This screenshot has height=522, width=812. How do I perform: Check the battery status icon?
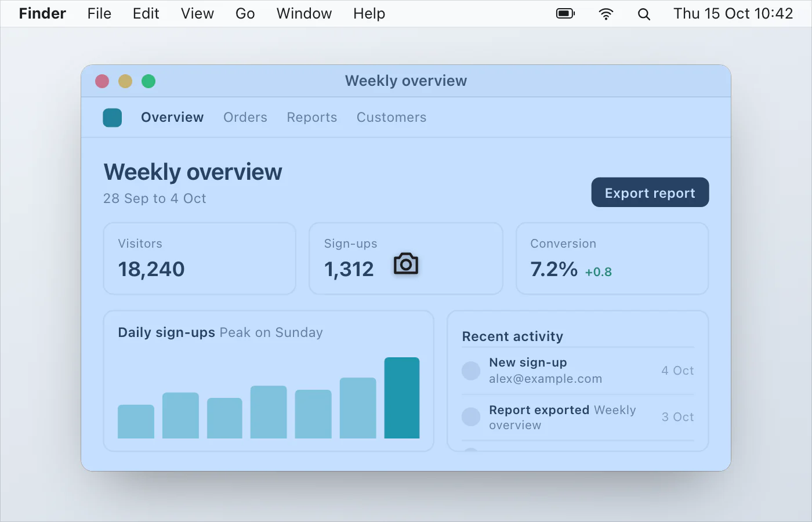[x=565, y=13]
